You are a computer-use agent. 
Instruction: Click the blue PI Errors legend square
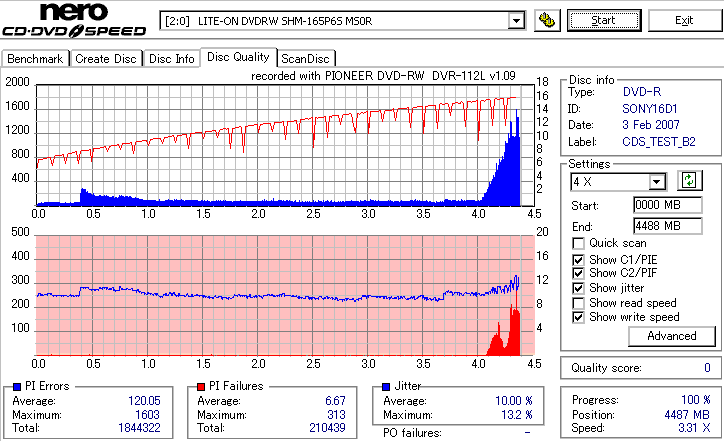[17, 387]
